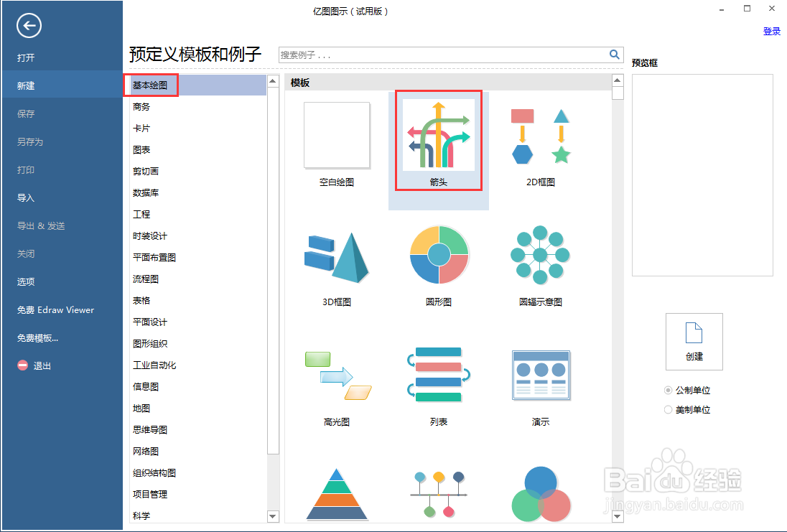This screenshot has width=787, height=532.
Task: Select the 箭头 (Arrow) template
Action: click(439, 136)
